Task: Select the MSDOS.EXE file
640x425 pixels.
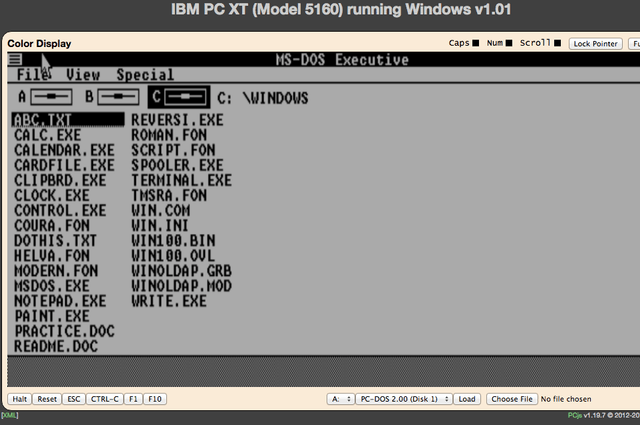Action: (x=52, y=286)
